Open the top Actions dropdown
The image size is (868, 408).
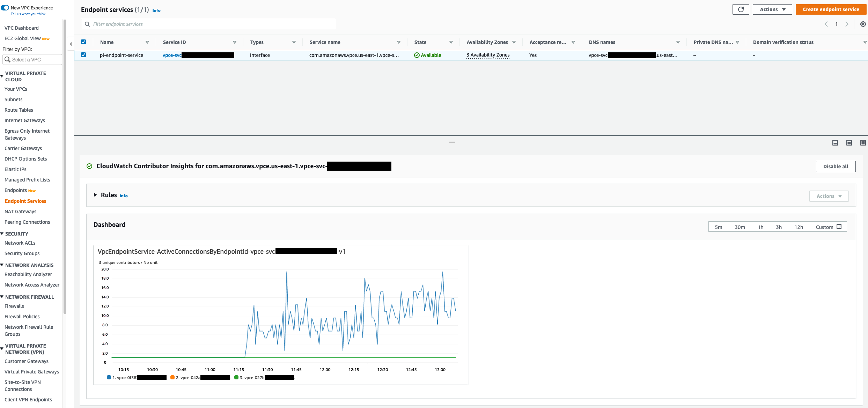pos(772,9)
